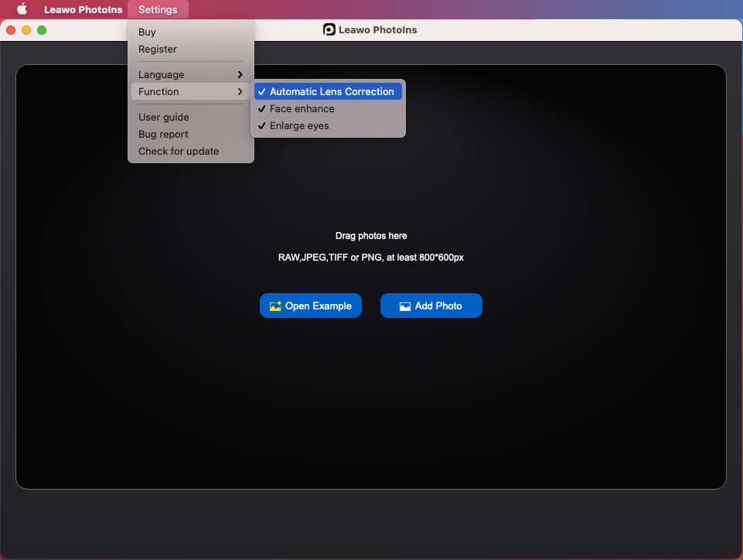The height and width of the screenshot is (560, 743).
Task: Click the Leawo PhotoIns title bar logo
Action: click(x=329, y=30)
